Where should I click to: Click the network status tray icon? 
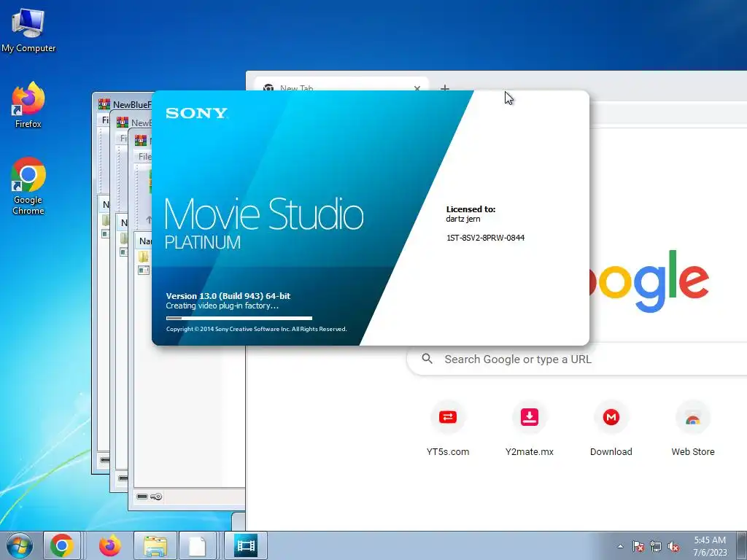click(656, 546)
